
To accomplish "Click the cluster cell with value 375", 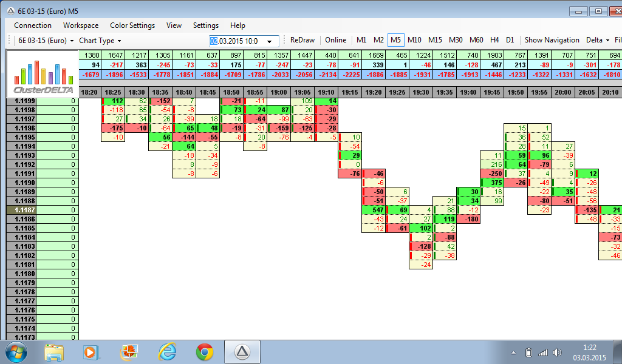I will [492, 183].
